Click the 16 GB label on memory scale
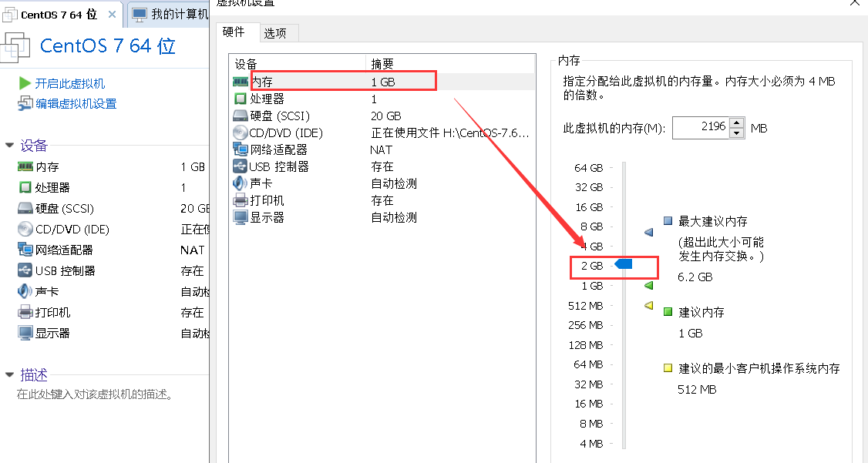 (589, 207)
